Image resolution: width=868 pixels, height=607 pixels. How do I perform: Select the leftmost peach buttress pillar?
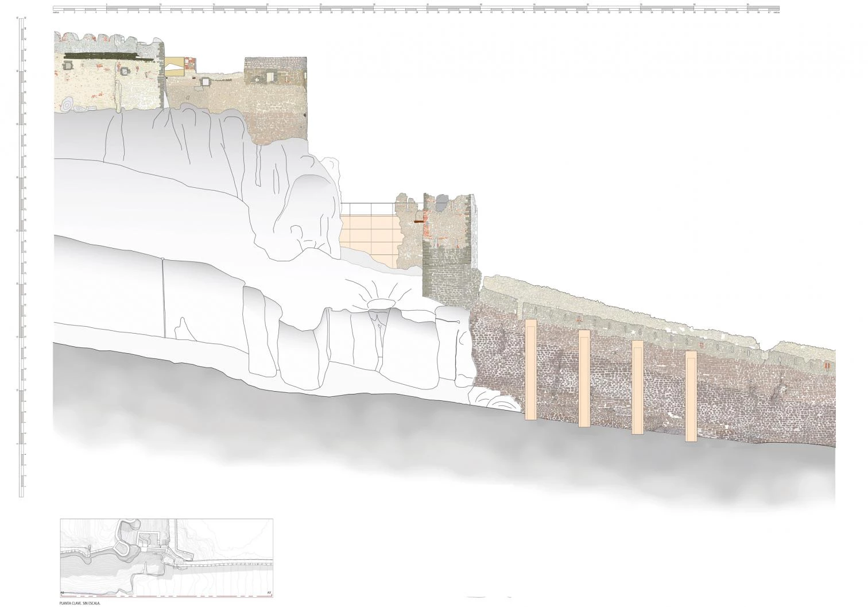tap(530, 369)
